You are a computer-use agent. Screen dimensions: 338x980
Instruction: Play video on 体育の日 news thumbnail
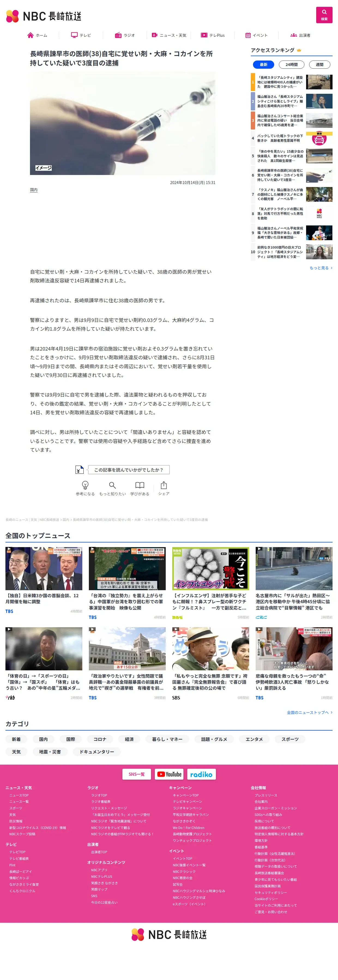click(x=44, y=649)
